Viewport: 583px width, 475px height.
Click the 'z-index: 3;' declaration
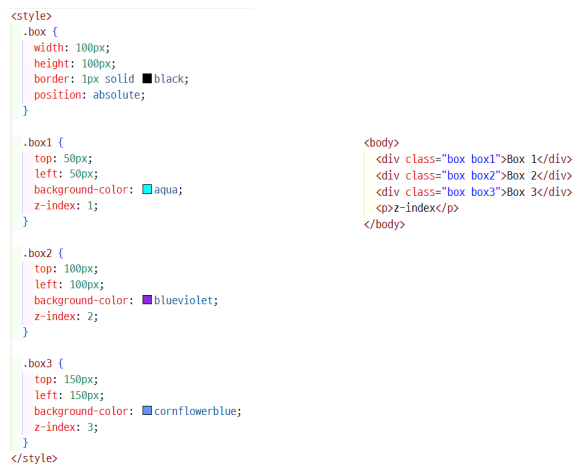pos(66,427)
